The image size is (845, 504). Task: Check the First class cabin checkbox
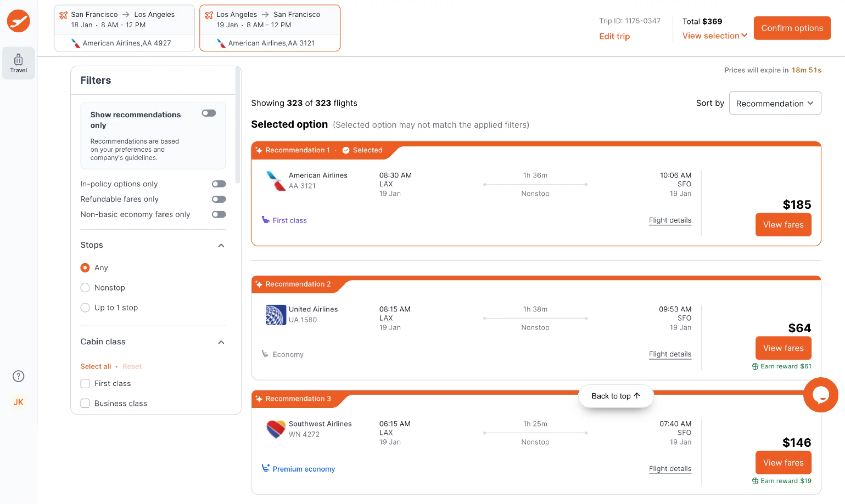85,383
